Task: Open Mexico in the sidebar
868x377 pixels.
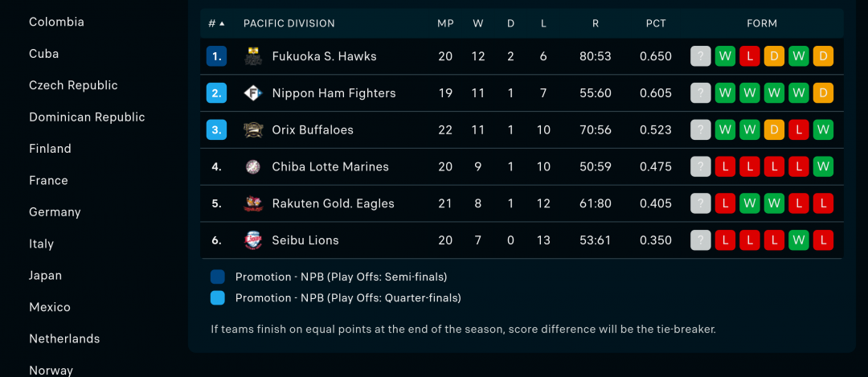Action: coord(50,307)
